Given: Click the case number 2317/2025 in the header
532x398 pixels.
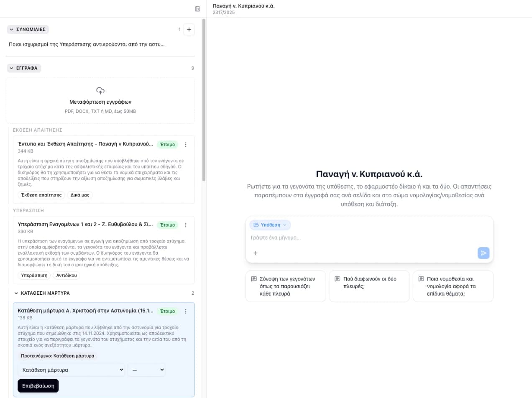Looking at the screenshot, I should tap(224, 13).
